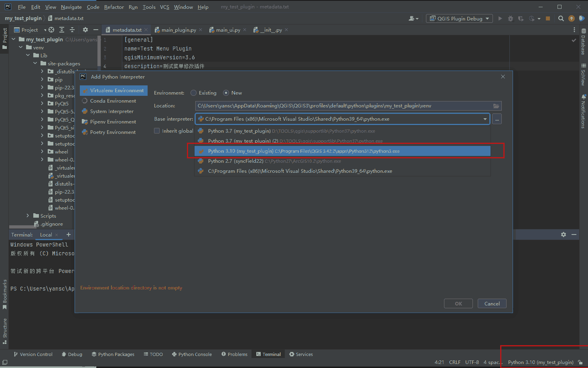This screenshot has height=368, width=588.
Task: Hide the Project tool window
Action: point(95,30)
